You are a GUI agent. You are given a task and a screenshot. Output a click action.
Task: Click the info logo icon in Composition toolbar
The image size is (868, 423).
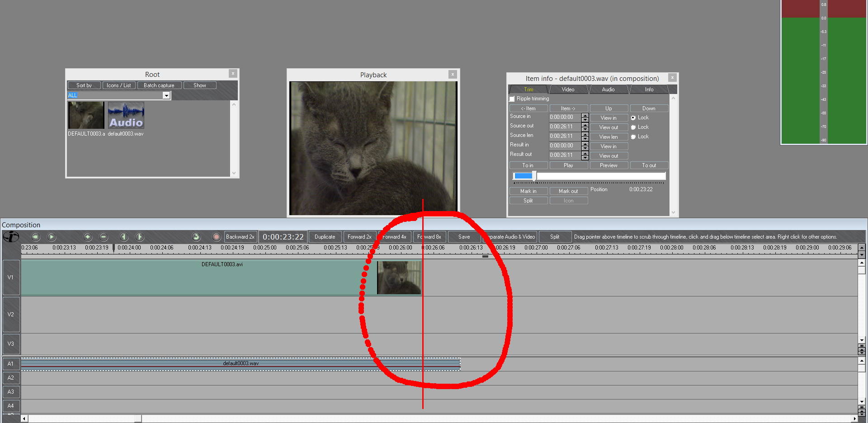tap(11, 237)
